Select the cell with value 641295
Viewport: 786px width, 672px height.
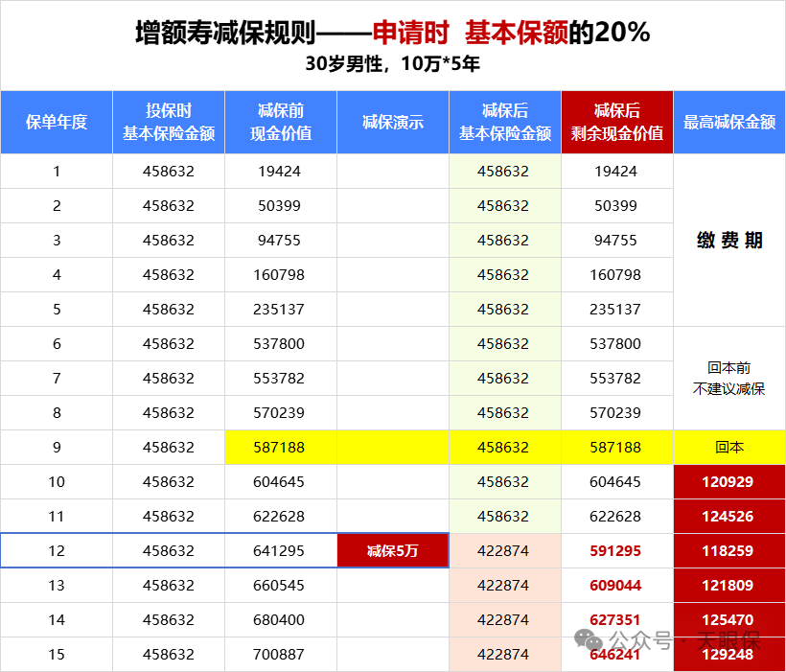click(281, 550)
